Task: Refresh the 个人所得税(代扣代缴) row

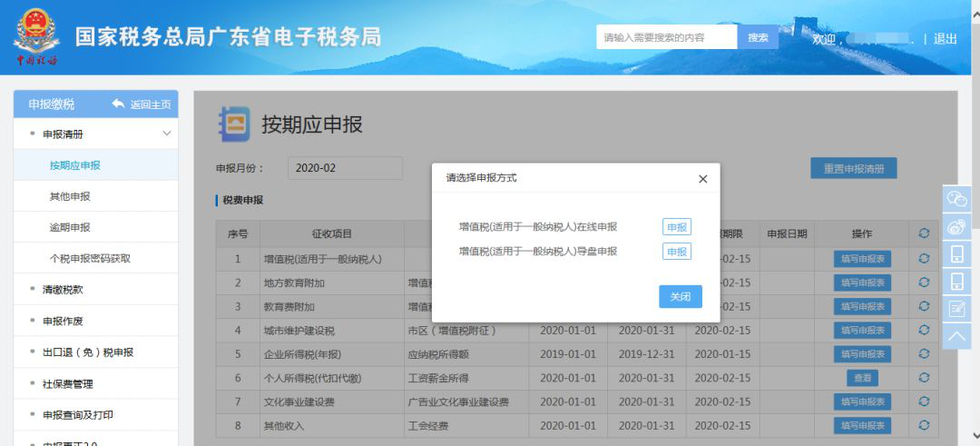Action: (x=924, y=377)
